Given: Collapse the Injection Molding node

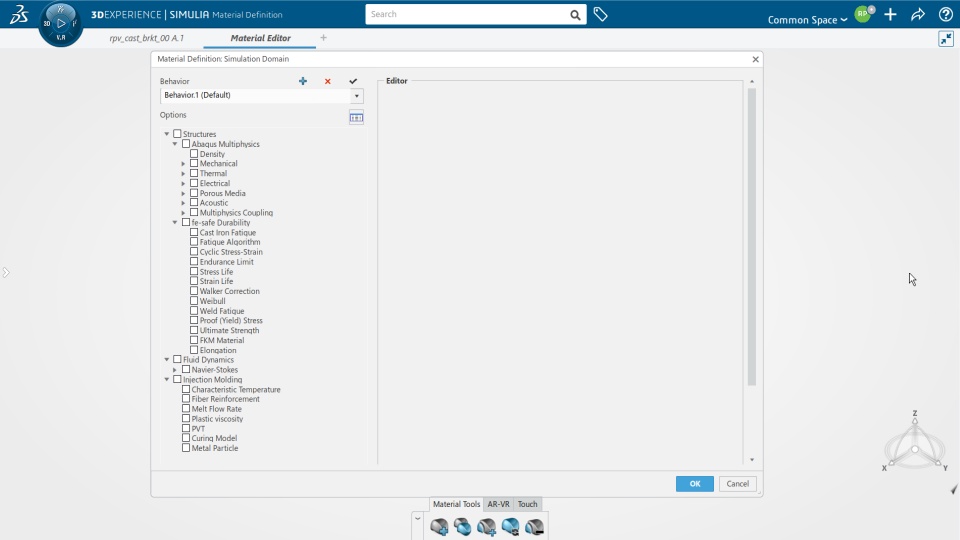Looking at the screenshot, I should point(167,379).
